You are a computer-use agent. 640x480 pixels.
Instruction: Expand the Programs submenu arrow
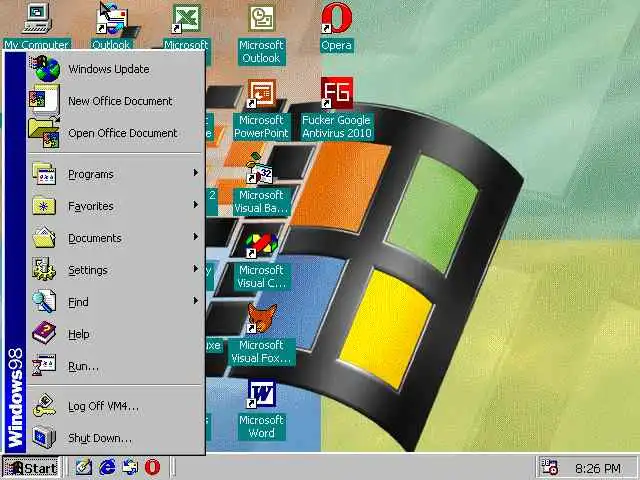pyautogui.click(x=196, y=173)
